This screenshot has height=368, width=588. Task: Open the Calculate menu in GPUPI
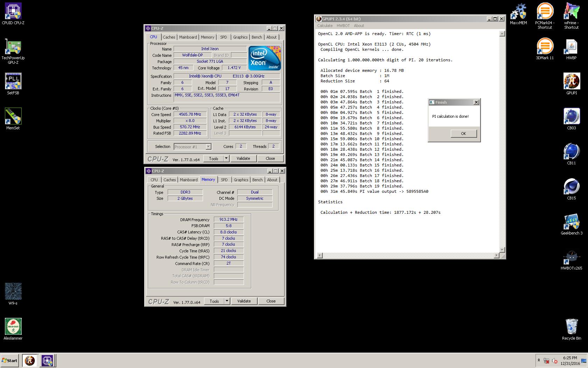tap(325, 26)
